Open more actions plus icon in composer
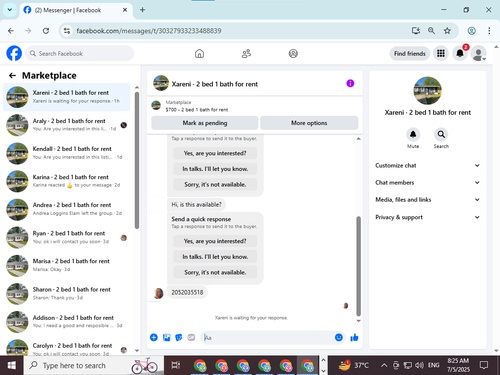This screenshot has width=500, height=375. coord(154,338)
